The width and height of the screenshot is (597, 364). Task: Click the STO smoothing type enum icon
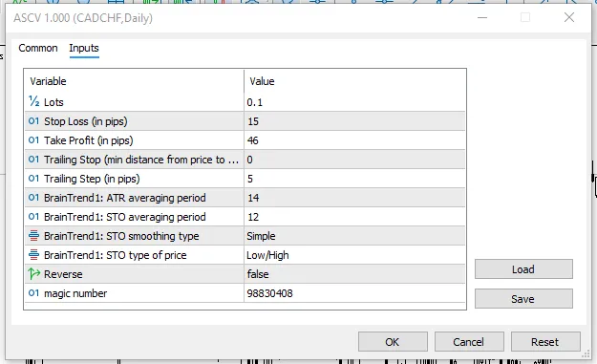pos(33,236)
